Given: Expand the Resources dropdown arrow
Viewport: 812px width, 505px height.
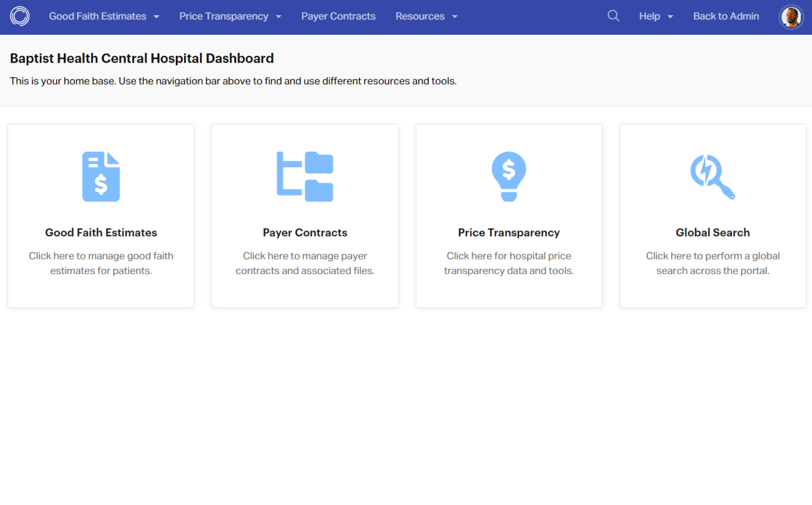Looking at the screenshot, I should pos(455,17).
